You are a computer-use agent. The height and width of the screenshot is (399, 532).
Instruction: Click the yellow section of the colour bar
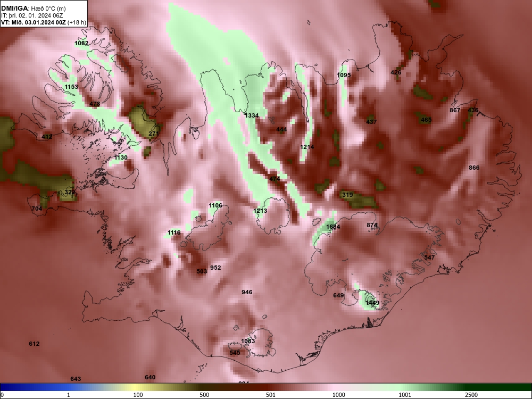136,387
